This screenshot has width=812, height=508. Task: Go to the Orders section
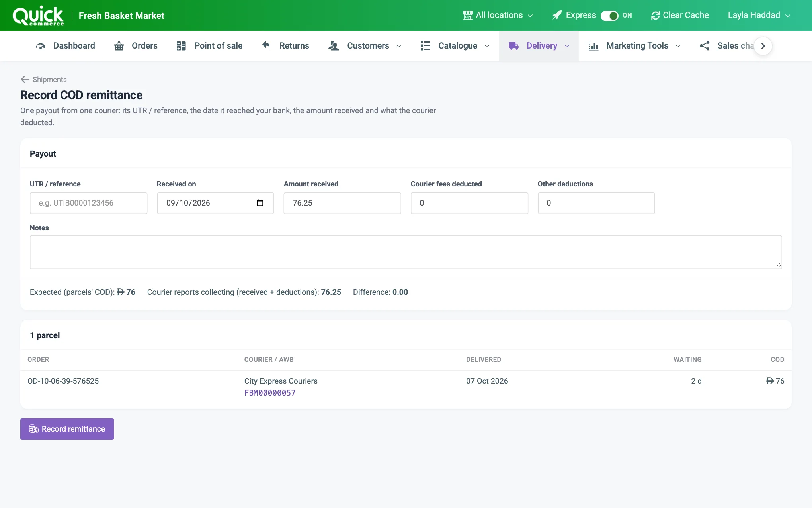(136, 46)
